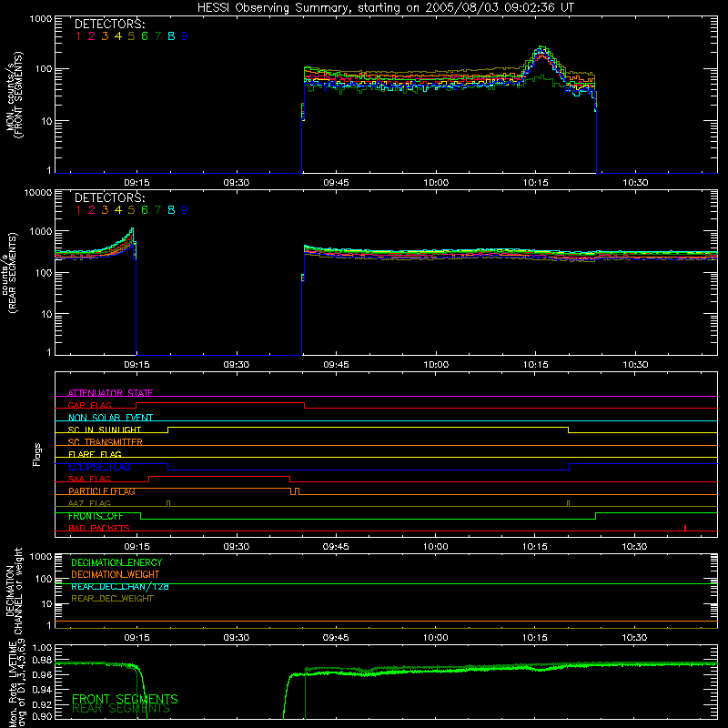Click the 09:45 tick under the Flags plot
This screenshot has height=728, width=728.
click(x=336, y=547)
